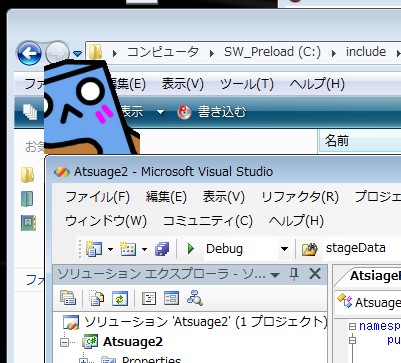Open the リファクタ(R) menu in Visual Studio
This screenshot has width=401, height=363.
[300, 197]
